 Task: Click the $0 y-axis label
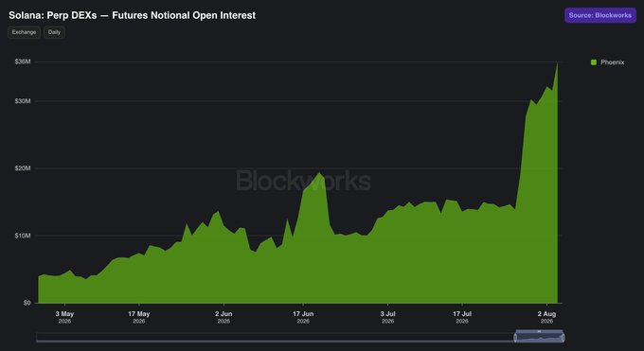tap(27, 303)
